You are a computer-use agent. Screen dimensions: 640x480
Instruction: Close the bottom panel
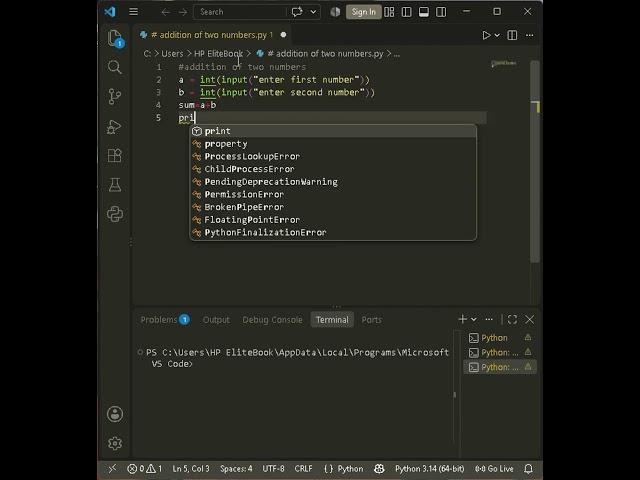[530, 319]
